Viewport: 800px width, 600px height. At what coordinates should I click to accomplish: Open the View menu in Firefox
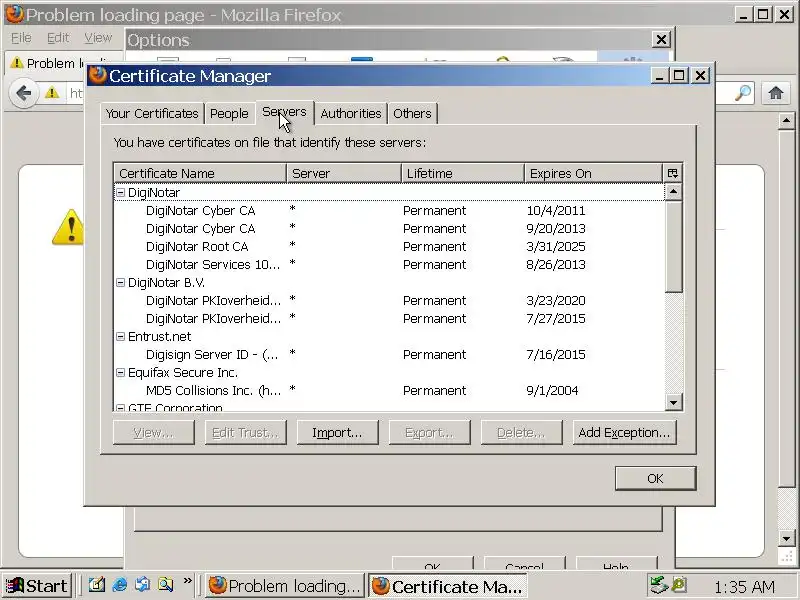98,38
